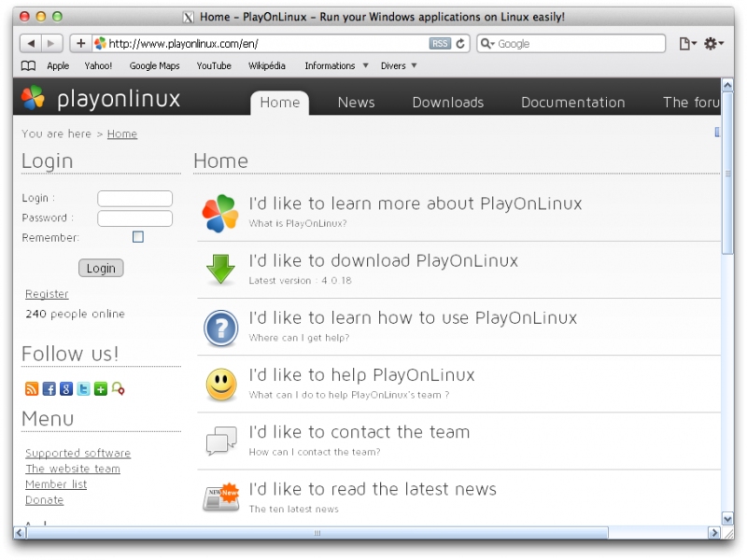
Task: Click the Facebook icon under Follow us
Action: (49, 389)
